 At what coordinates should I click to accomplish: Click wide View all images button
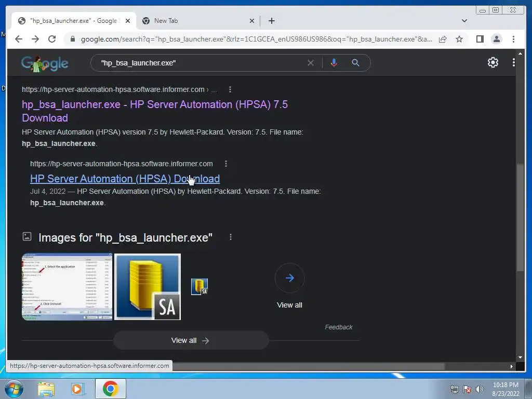[191, 340]
